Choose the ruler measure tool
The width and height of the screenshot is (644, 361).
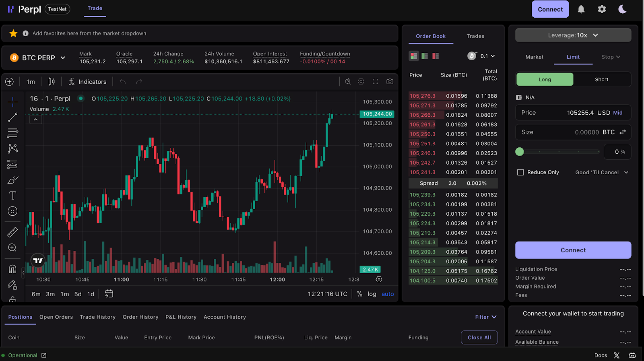12,232
